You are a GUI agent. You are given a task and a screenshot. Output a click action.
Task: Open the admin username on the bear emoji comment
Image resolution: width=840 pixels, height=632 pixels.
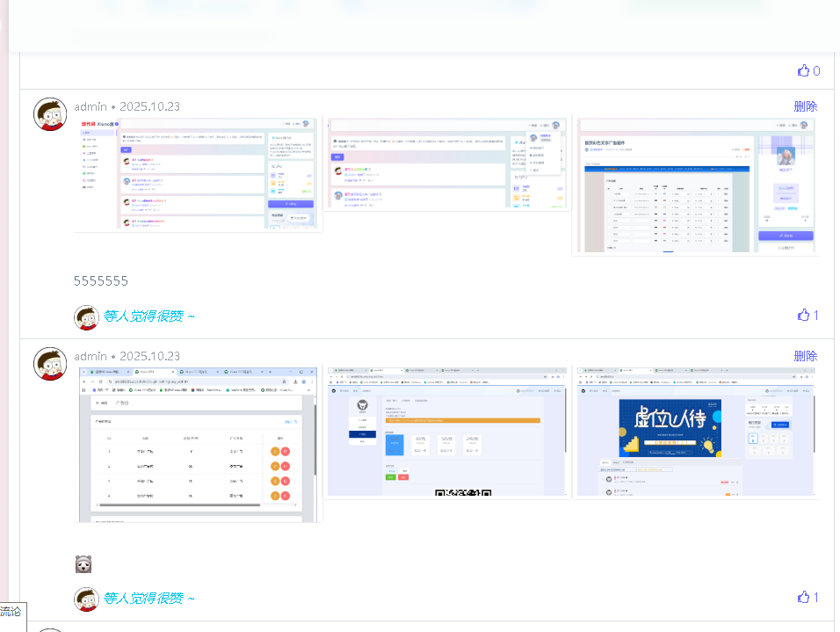tap(91, 356)
